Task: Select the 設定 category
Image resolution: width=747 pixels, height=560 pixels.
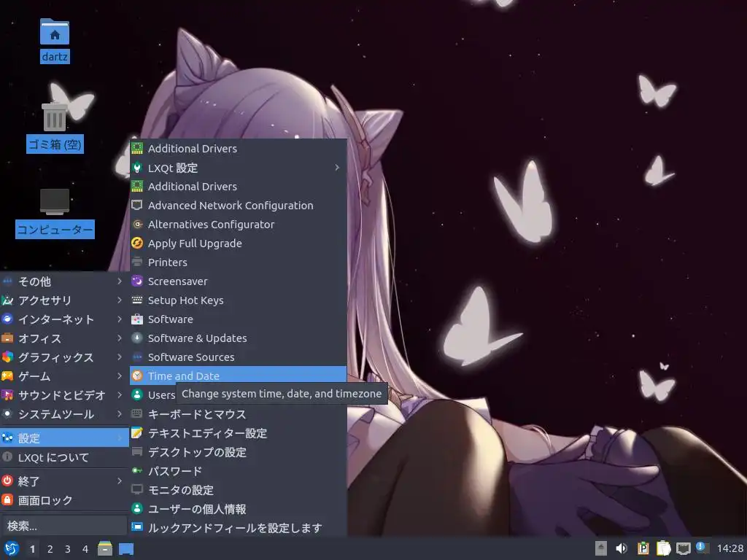Action: click(64, 437)
